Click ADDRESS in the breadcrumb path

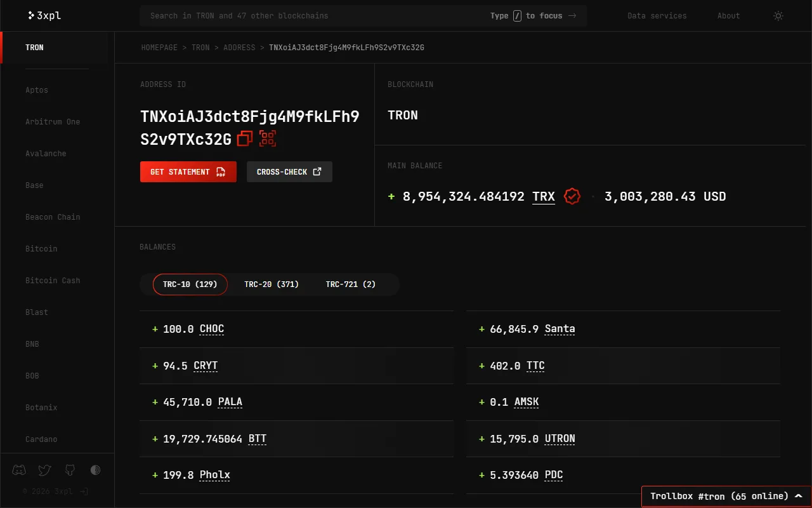(239, 48)
